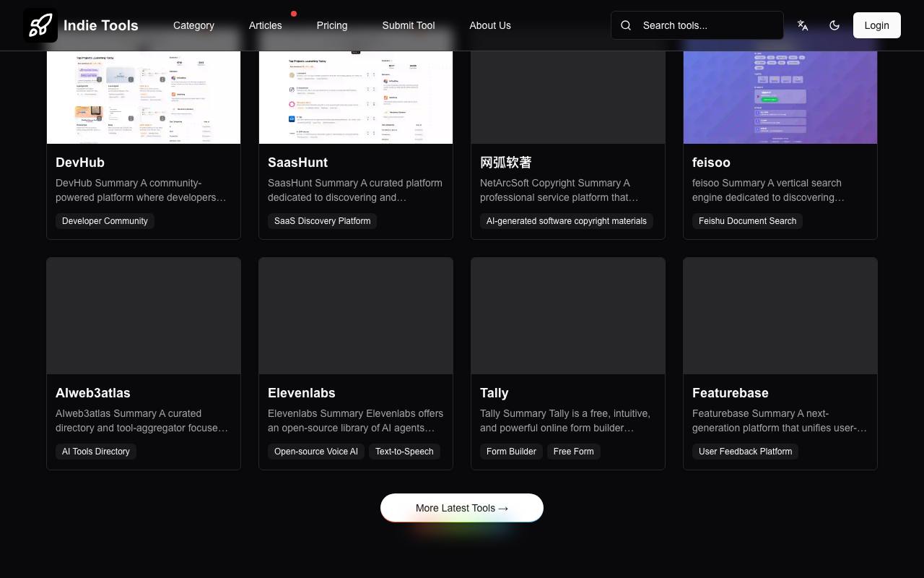The width and height of the screenshot is (924, 578).
Task: Select the Text-to-Speech tag
Action: point(404,452)
